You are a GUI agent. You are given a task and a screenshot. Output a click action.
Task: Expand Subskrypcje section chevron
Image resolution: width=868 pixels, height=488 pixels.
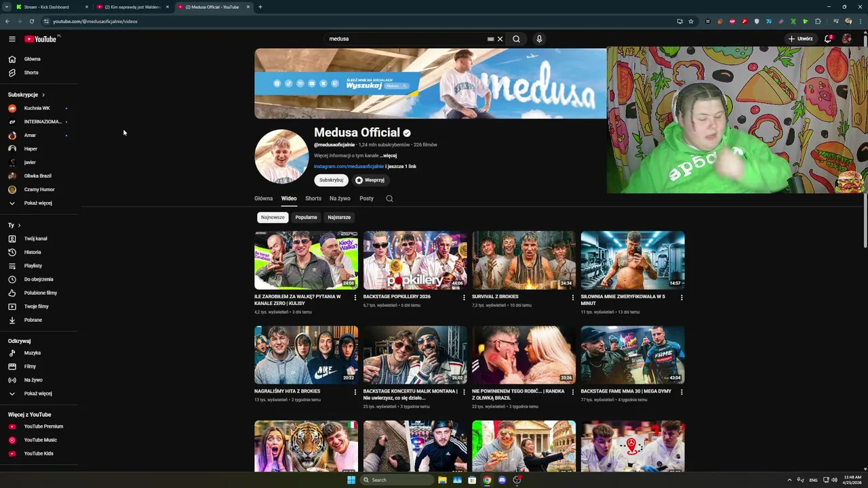(x=43, y=95)
